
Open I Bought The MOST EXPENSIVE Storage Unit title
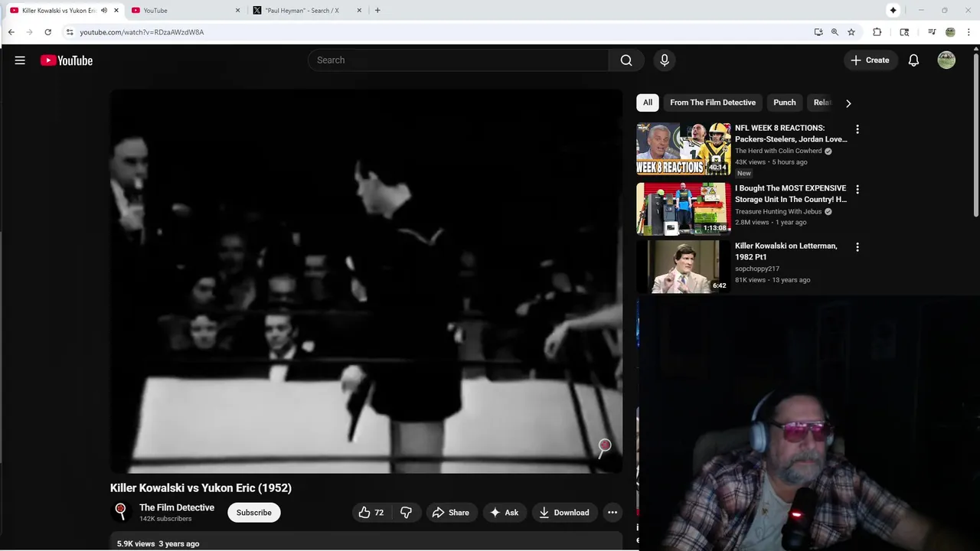(791, 194)
